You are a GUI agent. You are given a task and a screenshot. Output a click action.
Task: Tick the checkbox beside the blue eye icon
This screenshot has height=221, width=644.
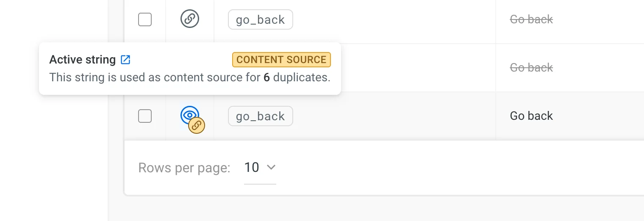tap(145, 116)
